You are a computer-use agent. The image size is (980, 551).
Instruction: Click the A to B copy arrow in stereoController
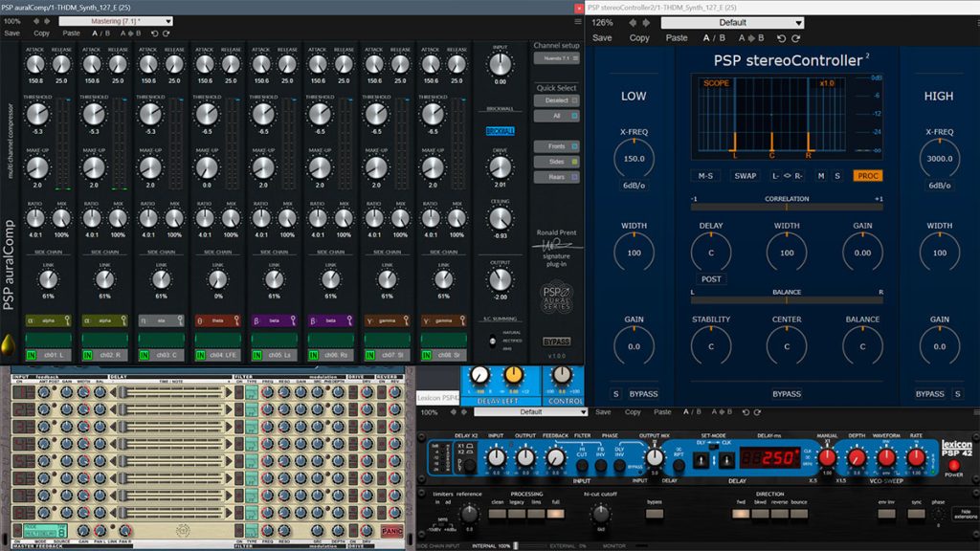pyautogui.click(x=750, y=38)
